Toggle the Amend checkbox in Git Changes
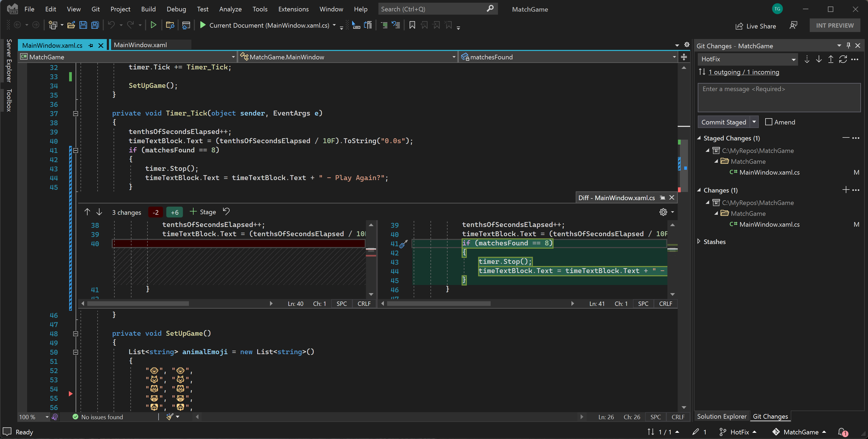Screen dimensions: 868x439 point(767,121)
